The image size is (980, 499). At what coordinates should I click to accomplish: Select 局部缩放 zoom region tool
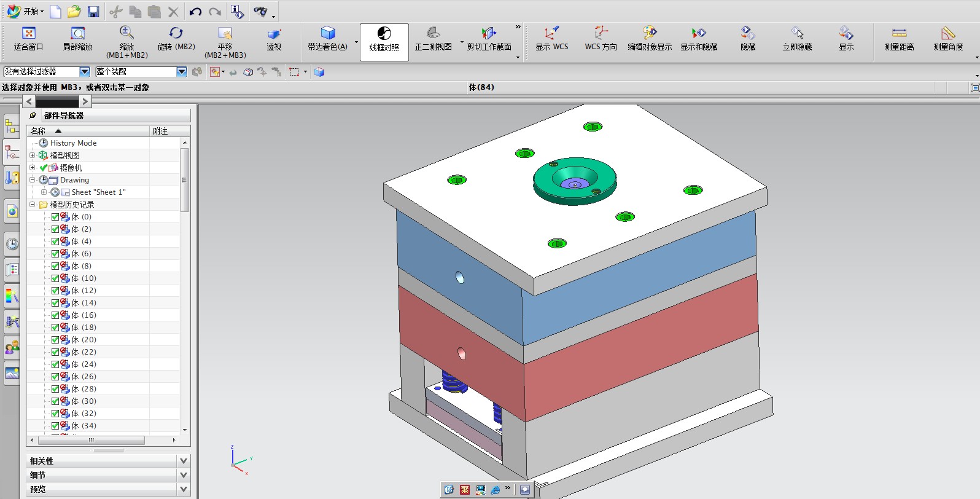click(77, 39)
